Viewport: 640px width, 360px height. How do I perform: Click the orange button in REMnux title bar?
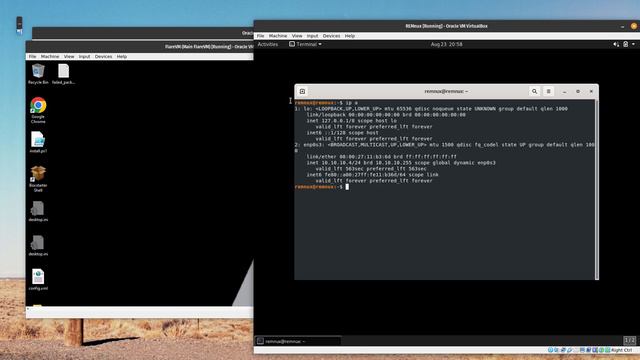tap(634, 26)
